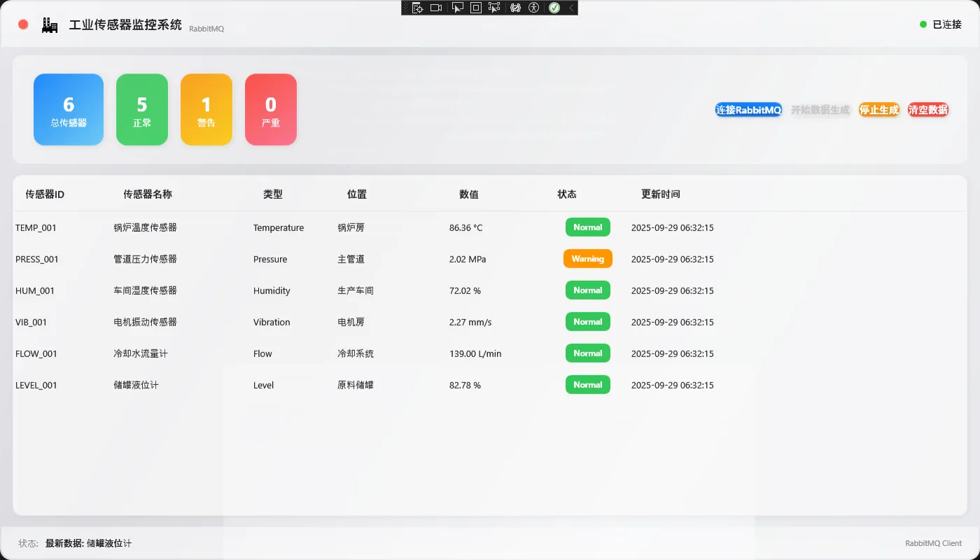Click the orange 警告 count card
This screenshot has width=980, height=560.
coord(206,110)
